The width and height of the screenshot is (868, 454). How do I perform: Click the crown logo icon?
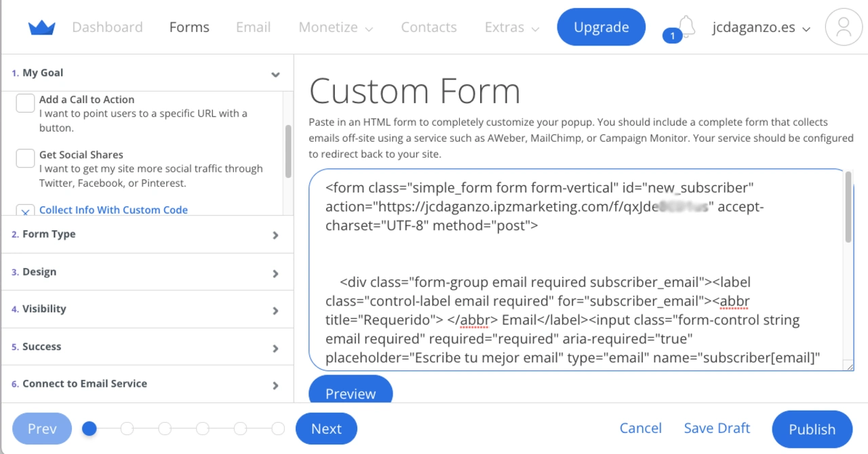click(41, 28)
